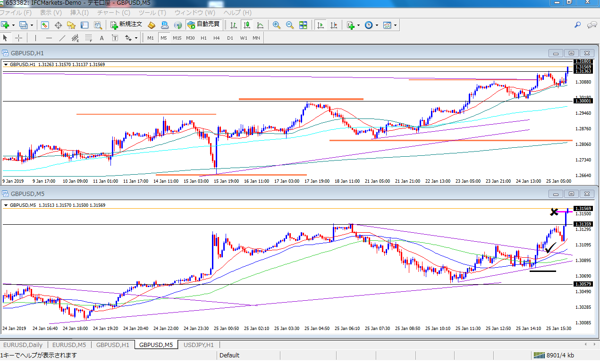Toggle the Terminal panel icon
600x364 pixels.
click(85, 25)
